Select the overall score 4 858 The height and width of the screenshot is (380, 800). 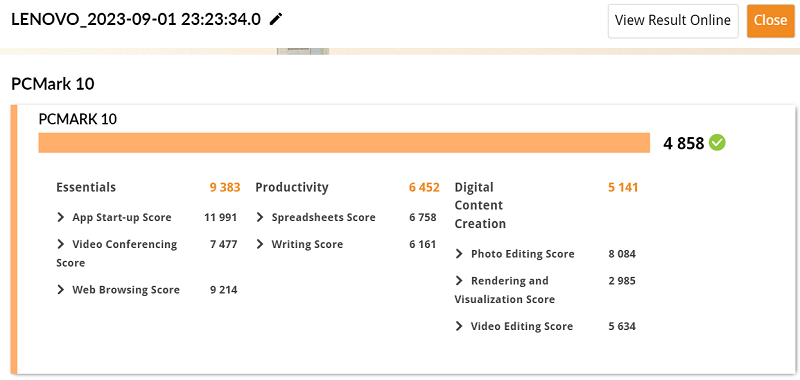click(x=684, y=143)
